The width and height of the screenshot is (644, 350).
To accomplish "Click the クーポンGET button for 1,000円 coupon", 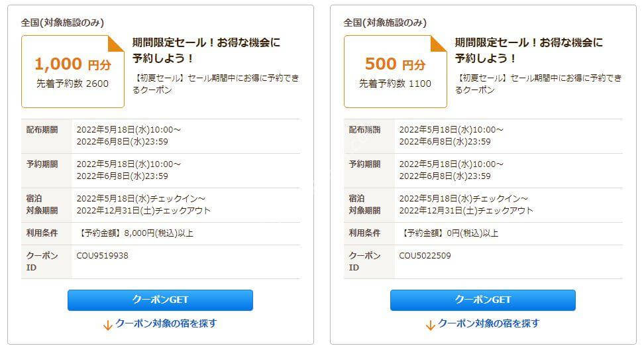I will (x=160, y=300).
